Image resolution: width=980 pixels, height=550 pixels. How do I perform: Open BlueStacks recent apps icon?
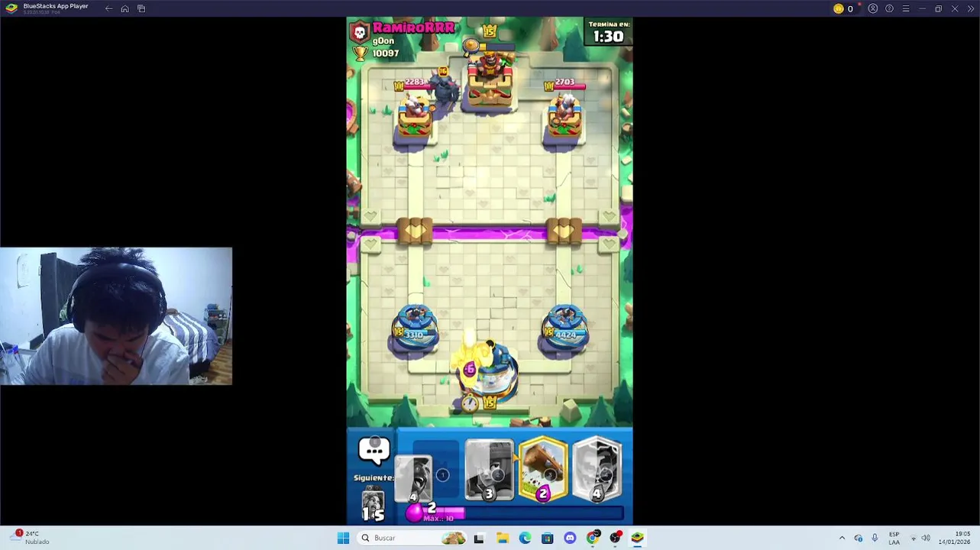click(x=141, y=8)
